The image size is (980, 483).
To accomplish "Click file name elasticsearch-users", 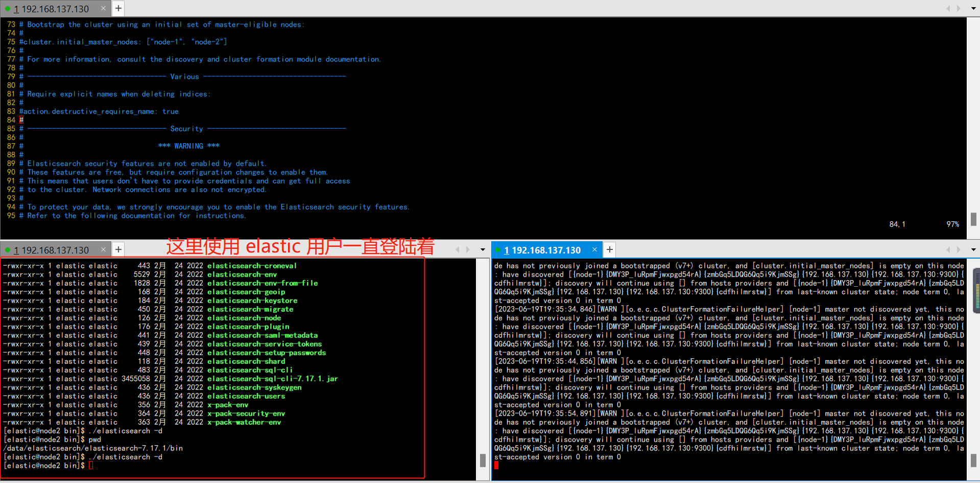I will tap(246, 396).
